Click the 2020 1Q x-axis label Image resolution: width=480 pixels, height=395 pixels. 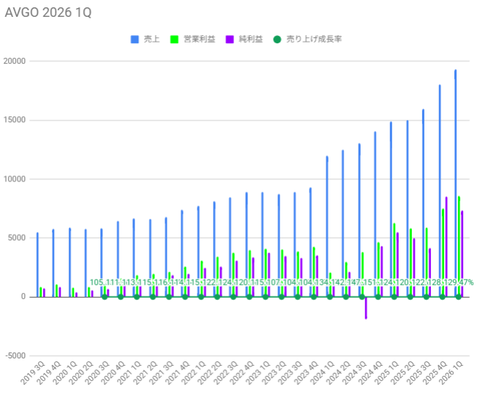pos(65,373)
